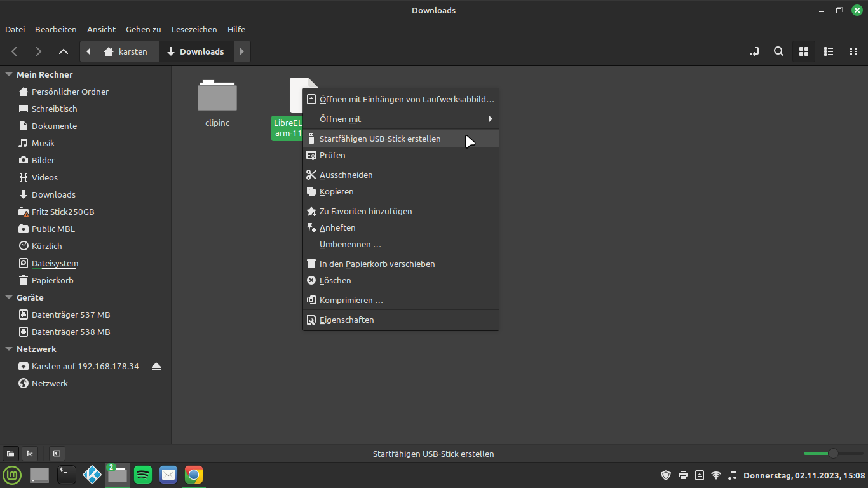
Task: Choose Komprimieren from context menu
Action: point(401,300)
